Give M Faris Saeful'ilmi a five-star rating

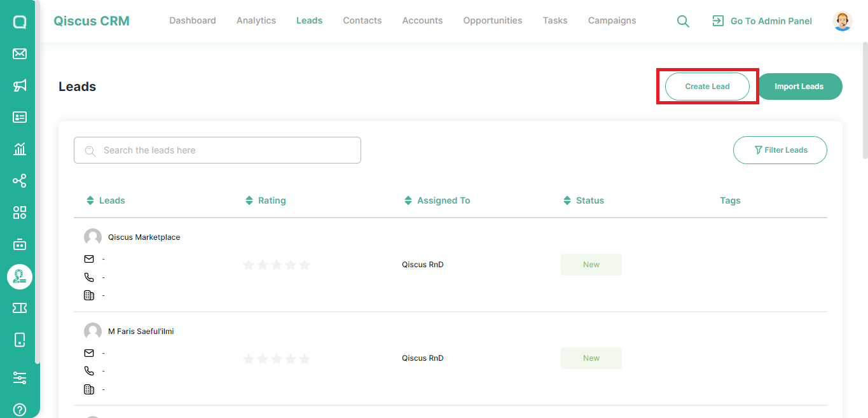305,359
